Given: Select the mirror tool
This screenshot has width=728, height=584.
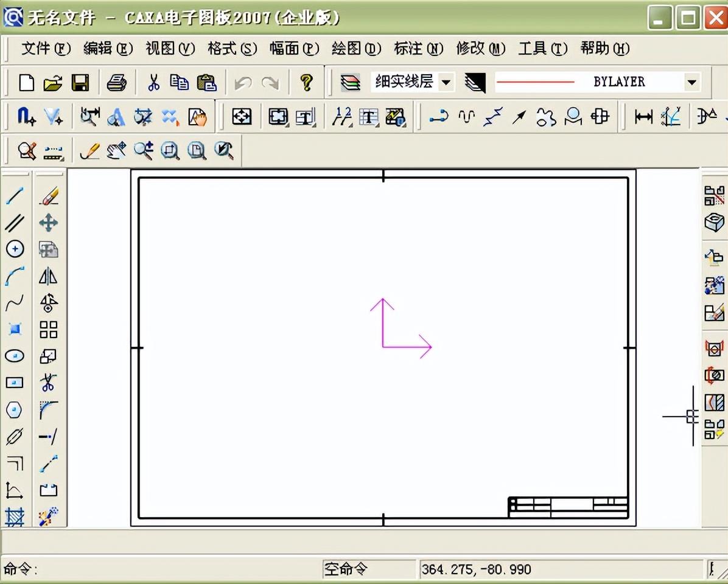Looking at the screenshot, I should [48, 276].
